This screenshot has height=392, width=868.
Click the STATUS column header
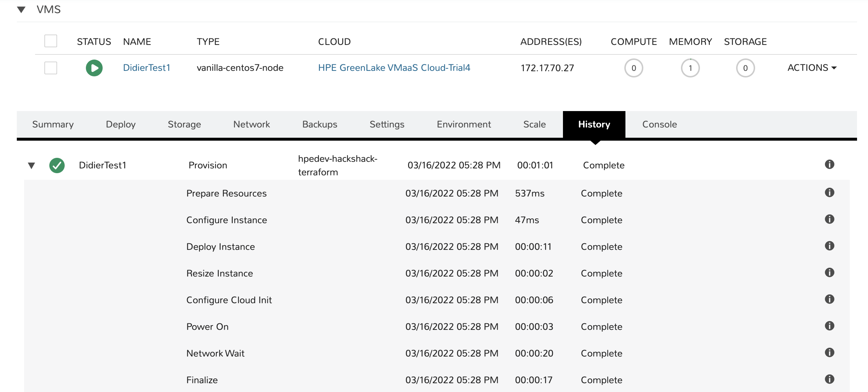point(94,42)
